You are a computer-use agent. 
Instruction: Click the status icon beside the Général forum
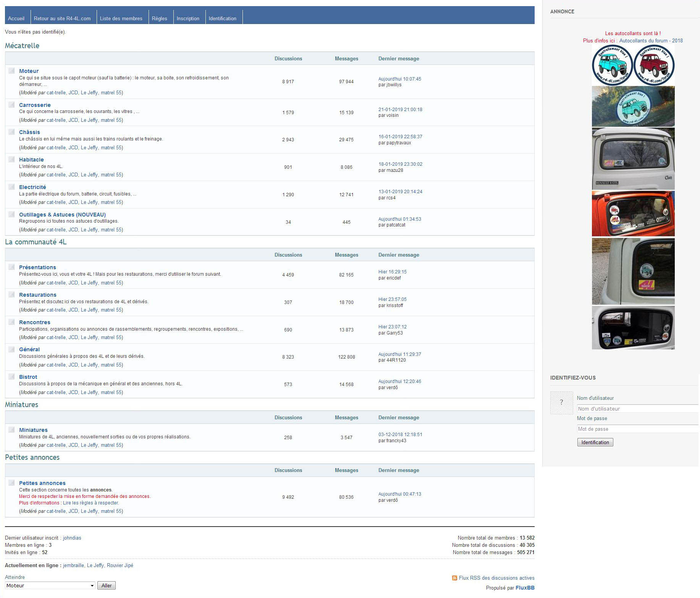coord(11,349)
